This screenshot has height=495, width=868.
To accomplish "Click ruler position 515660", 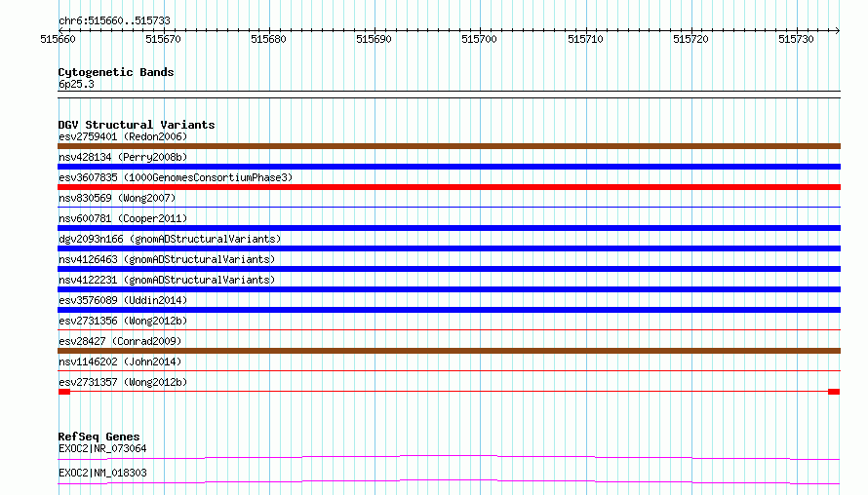I will coord(59,39).
